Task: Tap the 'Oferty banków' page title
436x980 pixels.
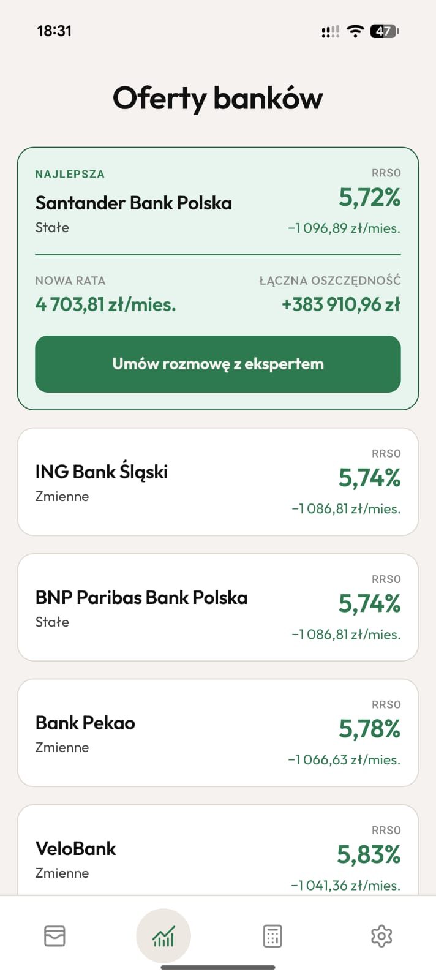Action: 218,98
